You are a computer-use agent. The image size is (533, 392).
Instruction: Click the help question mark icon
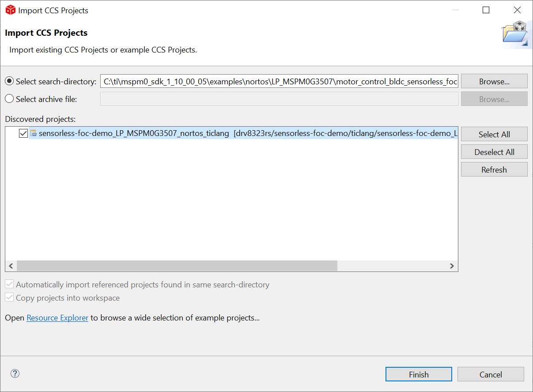pyautogui.click(x=15, y=374)
